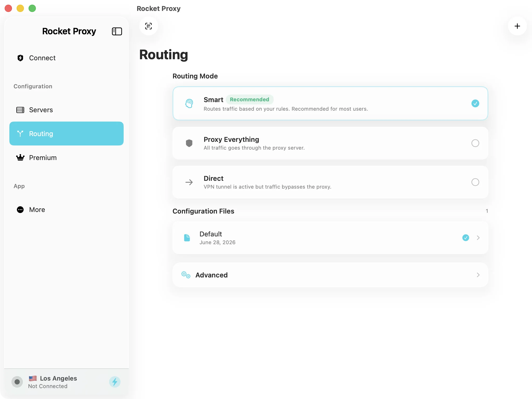532x399 pixels.
Task: Open the Premium page
Action: pos(66,157)
